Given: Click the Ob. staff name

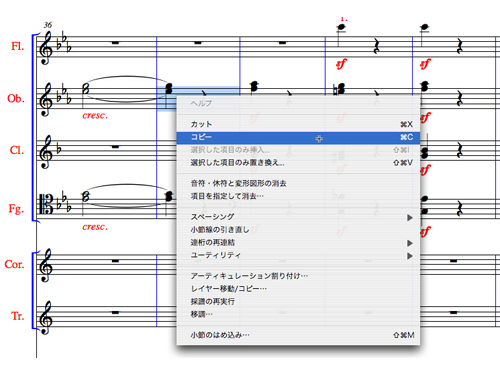Looking at the screenshot, I should (16, 99).
